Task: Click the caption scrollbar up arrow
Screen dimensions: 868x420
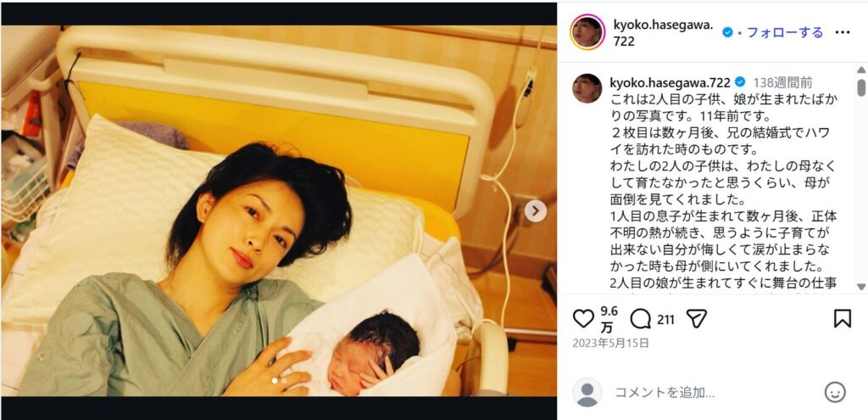Action: 861,70
